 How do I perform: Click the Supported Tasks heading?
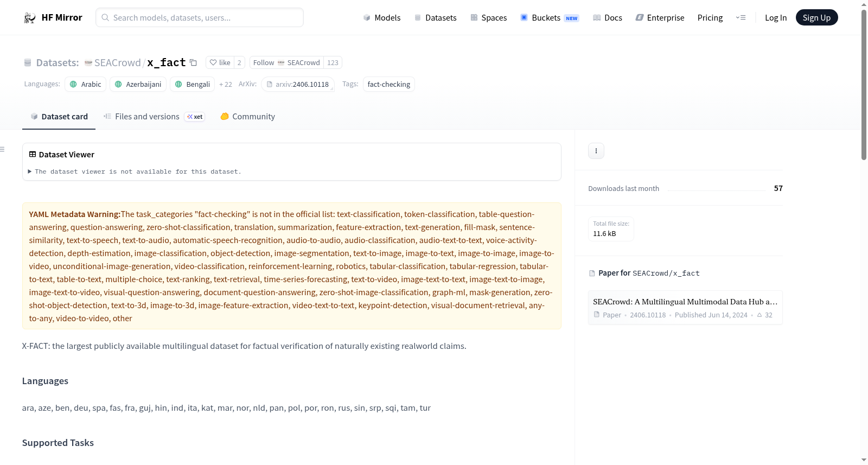[58, 443]
